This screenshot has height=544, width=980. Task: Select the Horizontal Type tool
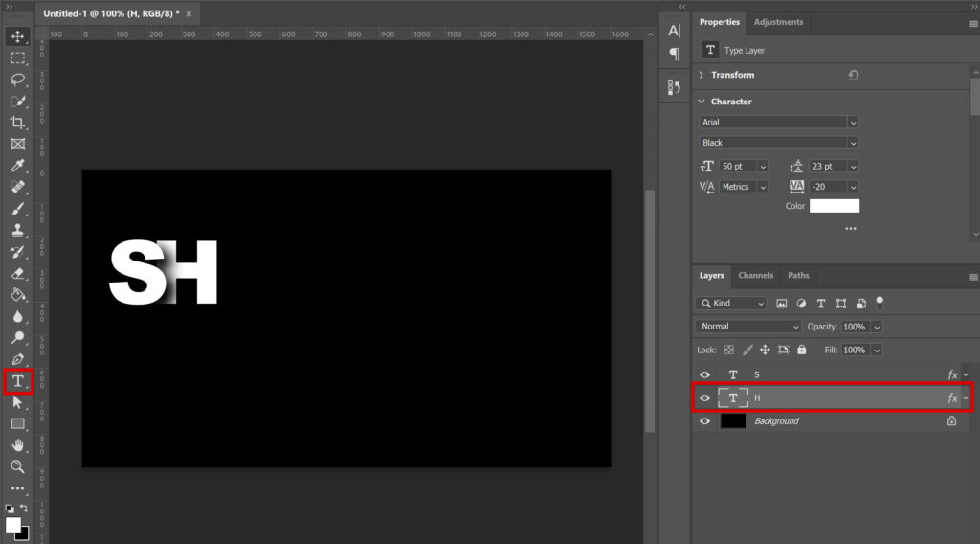click(17, 381)
